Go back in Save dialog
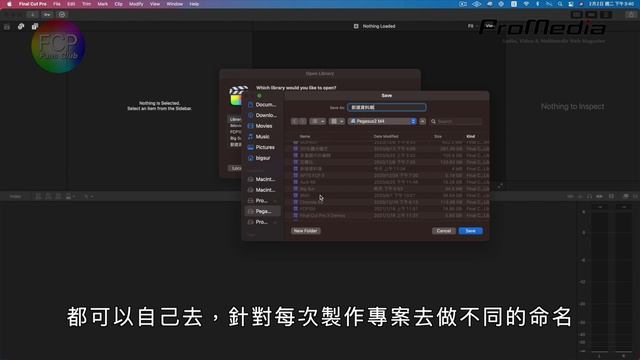 (x=295, y=122)
